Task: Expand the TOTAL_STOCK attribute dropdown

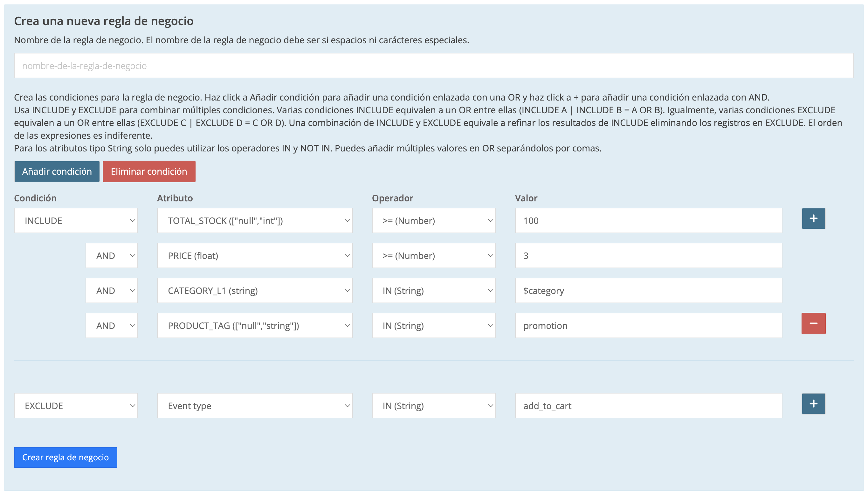Action: tap(254, 221)
